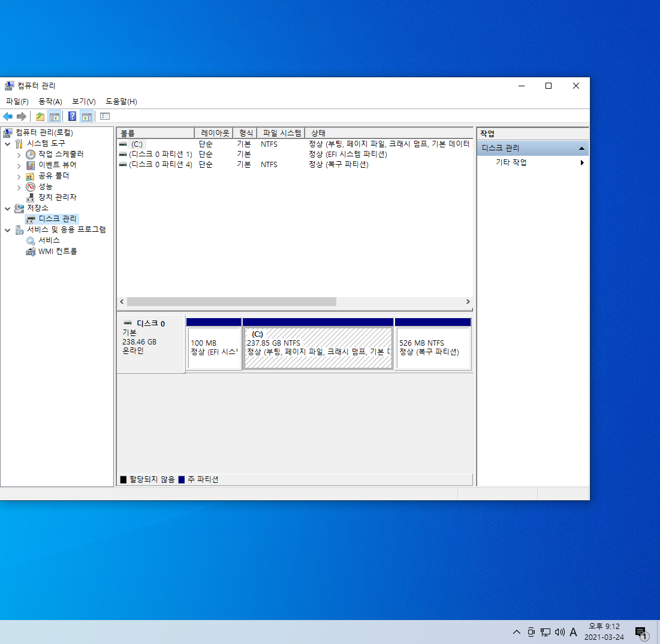Select the (디스크 0 파티션 1) volume row
660x644 pixels.
(x=295, y=155)
